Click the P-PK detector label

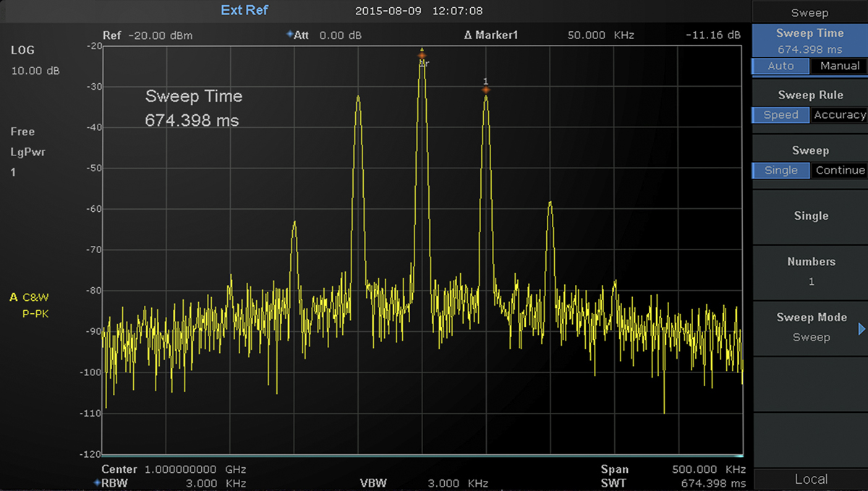pos(35,313)
